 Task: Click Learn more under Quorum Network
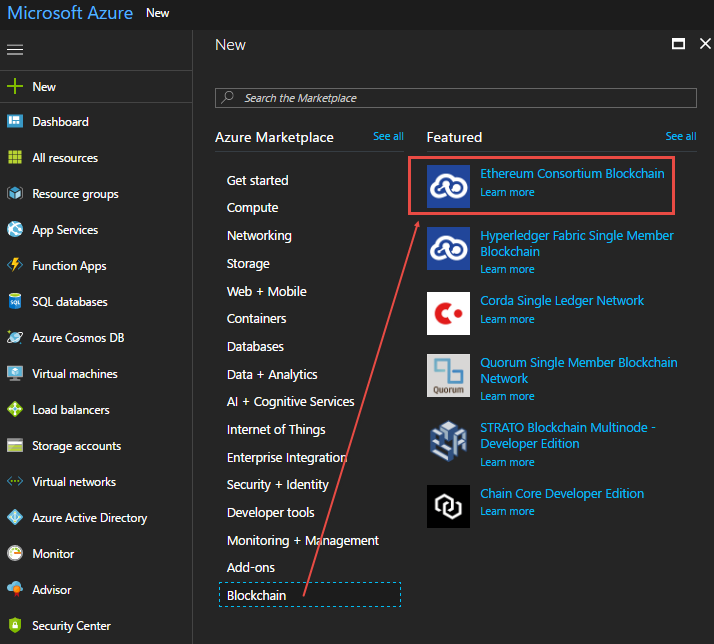click(x=507, y=396)
